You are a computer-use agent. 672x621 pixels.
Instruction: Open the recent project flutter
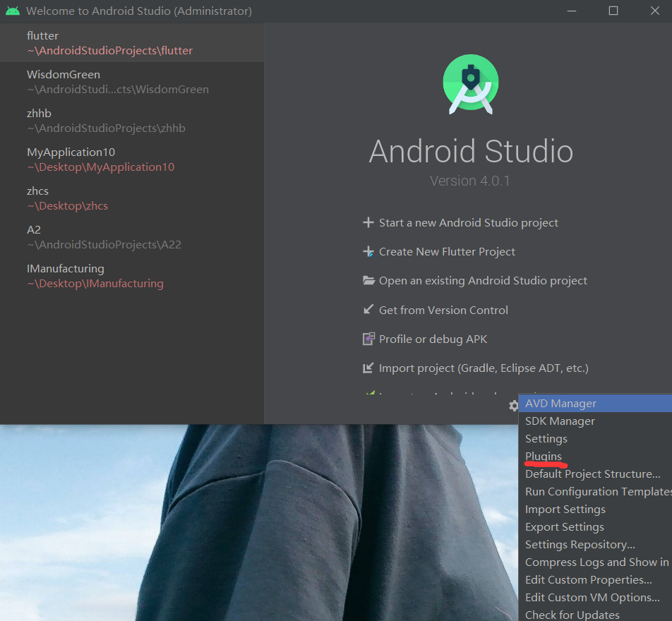tap(132, 43)
